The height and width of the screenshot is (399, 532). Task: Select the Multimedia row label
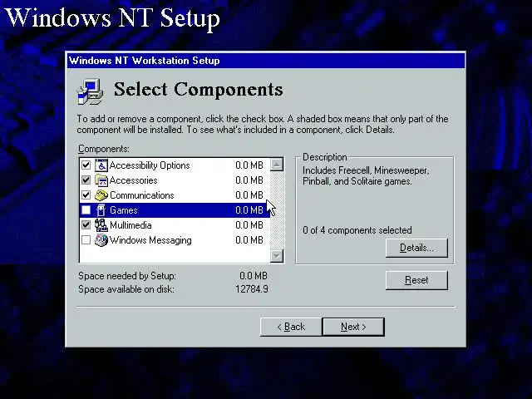click(x=131, y=225)
